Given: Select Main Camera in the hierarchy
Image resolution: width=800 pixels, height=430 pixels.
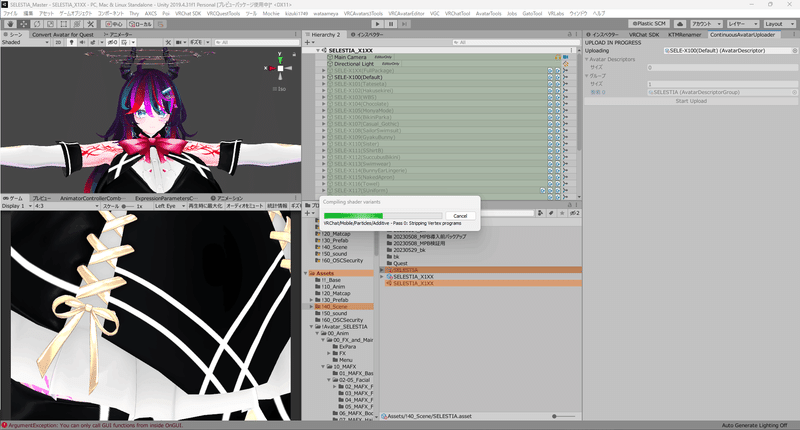Looking at the screenshot, I should (x=350, y=57).
